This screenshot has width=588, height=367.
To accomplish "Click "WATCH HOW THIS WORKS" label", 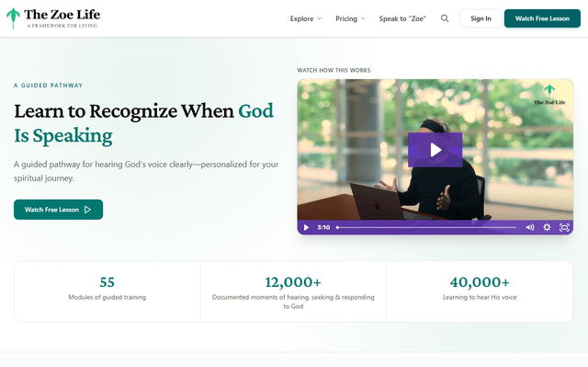I will click(334, 70).
